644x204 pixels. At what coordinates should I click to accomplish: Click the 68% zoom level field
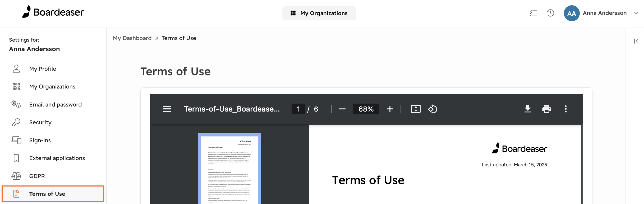click(x=366, y=109)
